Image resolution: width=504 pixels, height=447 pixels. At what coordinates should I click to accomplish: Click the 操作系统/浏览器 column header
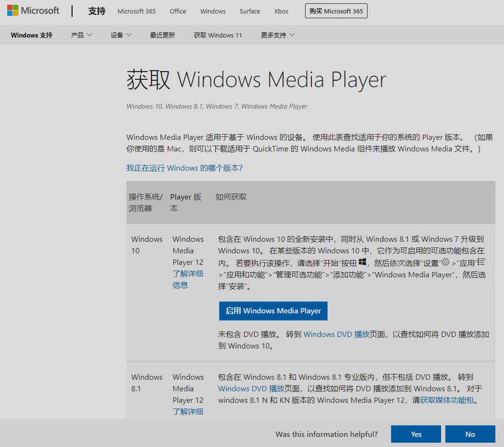(145, 203)
